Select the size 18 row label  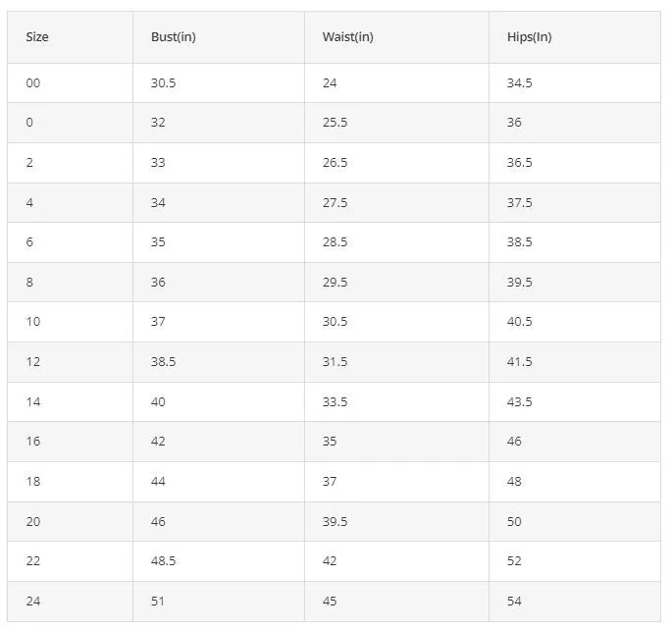point(33,481)
